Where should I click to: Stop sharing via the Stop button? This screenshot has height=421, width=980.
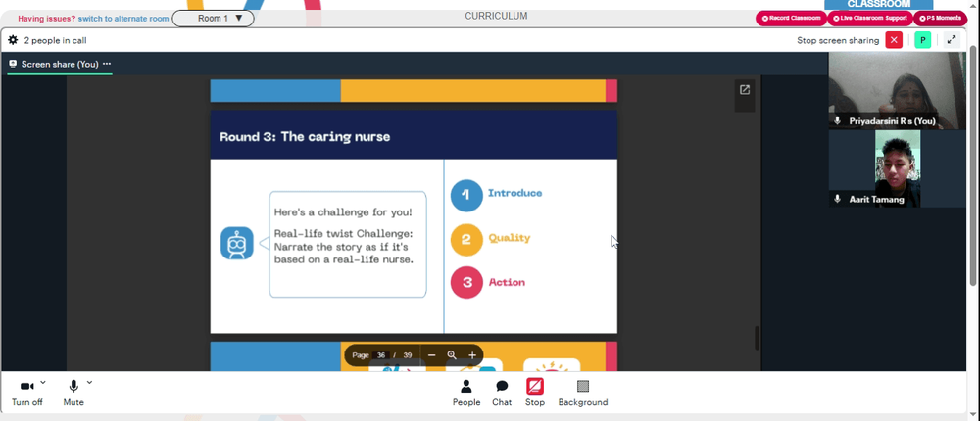click(x=535, y=394)
